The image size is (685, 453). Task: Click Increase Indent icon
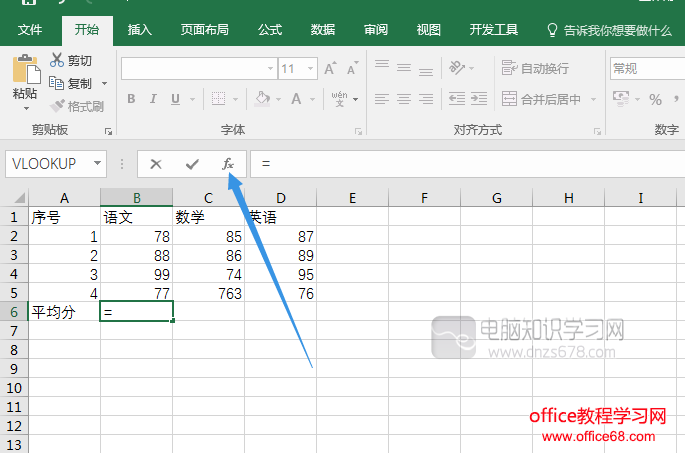[x=479, y=99]
